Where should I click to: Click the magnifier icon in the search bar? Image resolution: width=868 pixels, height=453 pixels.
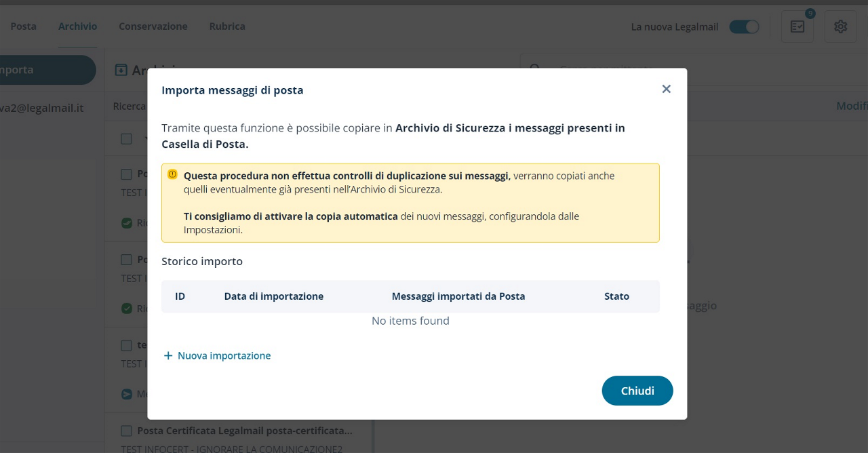click(x=535, y=69)
